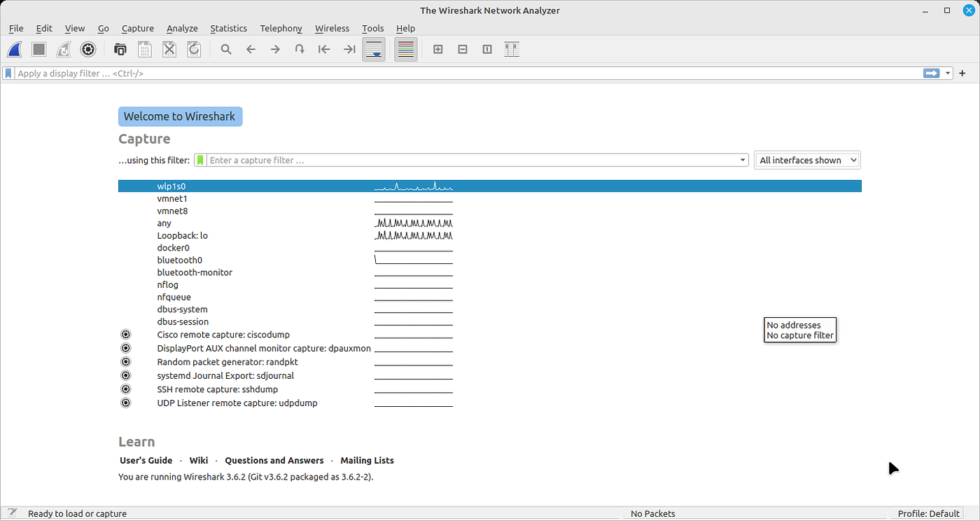Toggle auto scroll during live capture
The height and width of the screenshot is (521, 980).
(374, 49)
